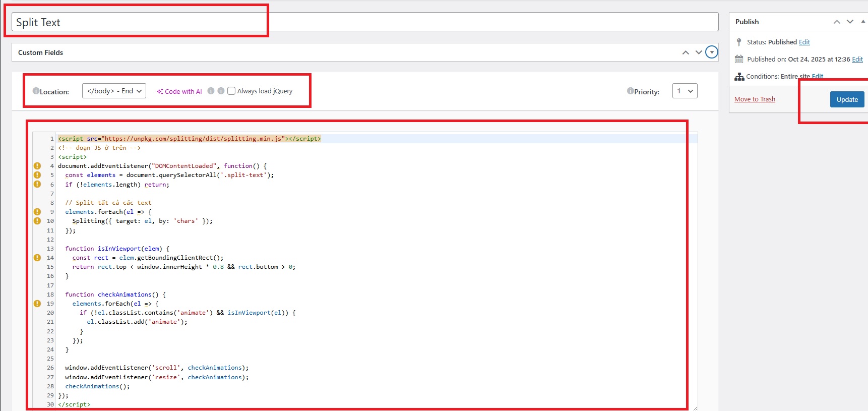Move Custom Fields panel up
The height and width of the screenshot is (411, 868).
click(686, 52)
